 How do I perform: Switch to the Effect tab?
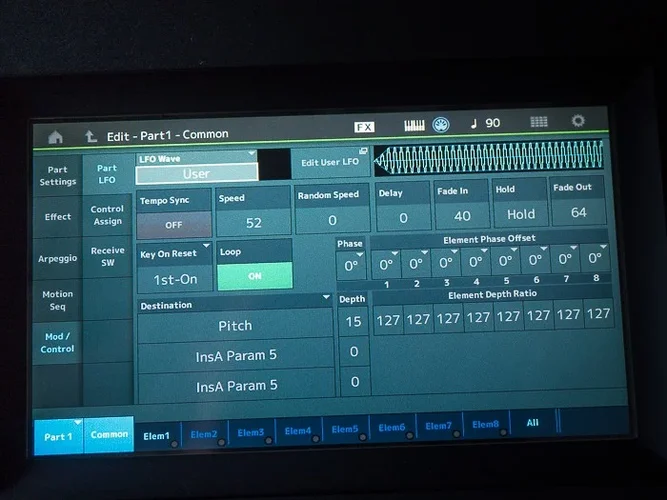(57, 217)
